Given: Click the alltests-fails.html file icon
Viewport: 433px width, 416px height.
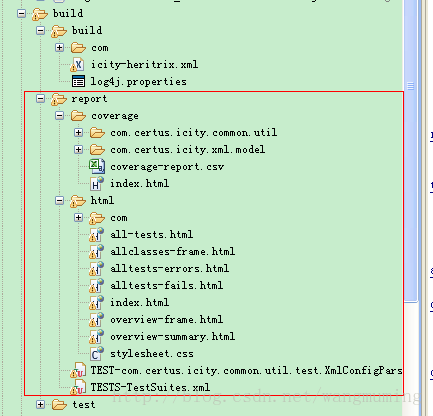Looking at the screenshot, I should coord(96,286).
